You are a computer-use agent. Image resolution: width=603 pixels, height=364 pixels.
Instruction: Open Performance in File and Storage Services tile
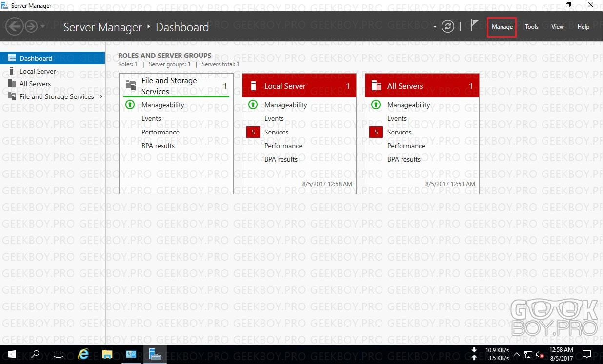click(x=161, y=132)
